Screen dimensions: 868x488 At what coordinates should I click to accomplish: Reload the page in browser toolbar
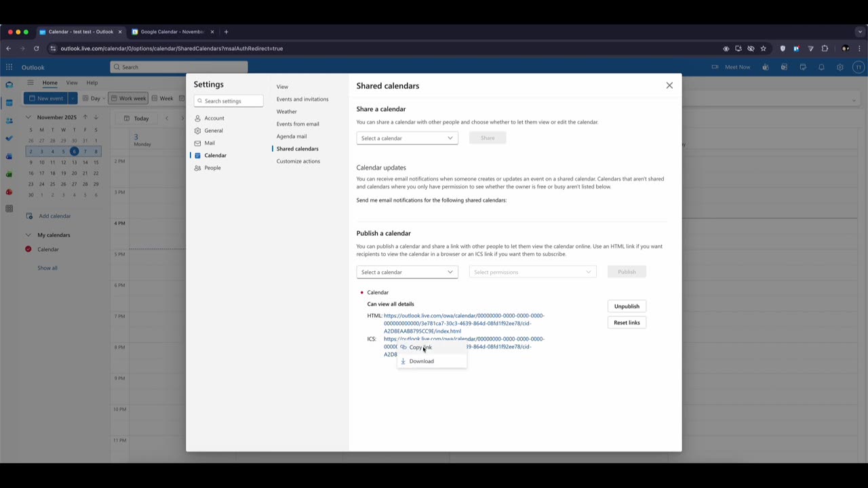click(36, 49)
